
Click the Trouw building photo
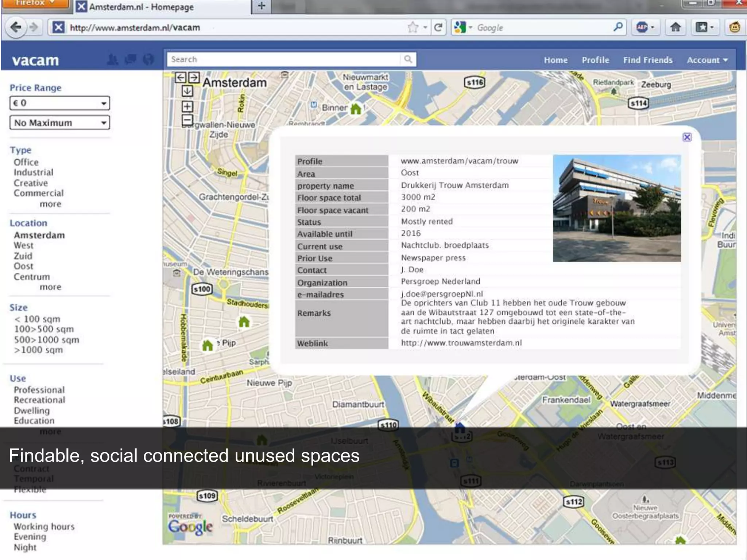point(617,208)
